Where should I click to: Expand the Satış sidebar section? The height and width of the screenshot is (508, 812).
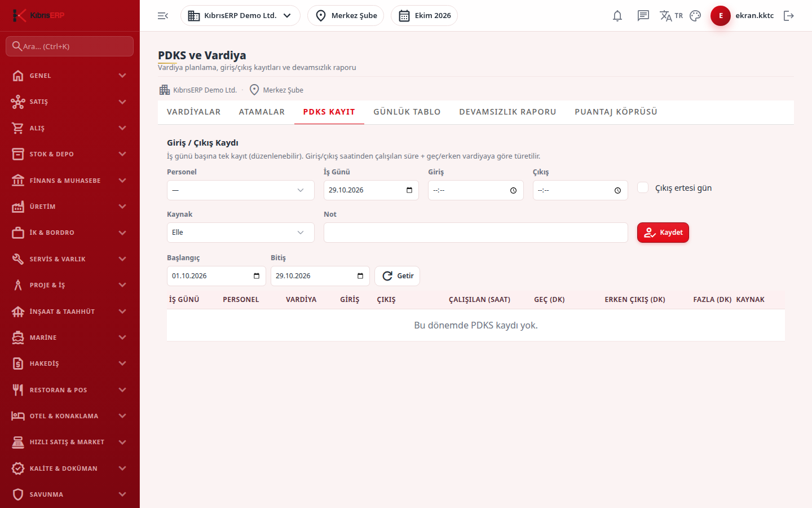click(x=70, y=102)
